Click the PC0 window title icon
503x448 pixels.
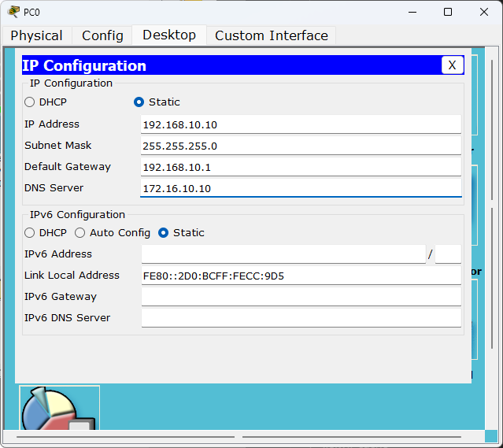(x=13, y=12)
